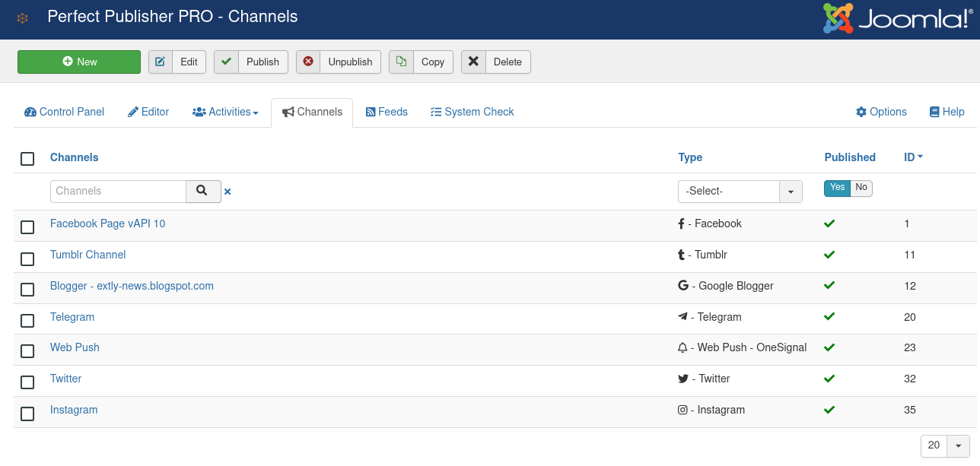Toggle published checkmark for Telegram channel

829,317
